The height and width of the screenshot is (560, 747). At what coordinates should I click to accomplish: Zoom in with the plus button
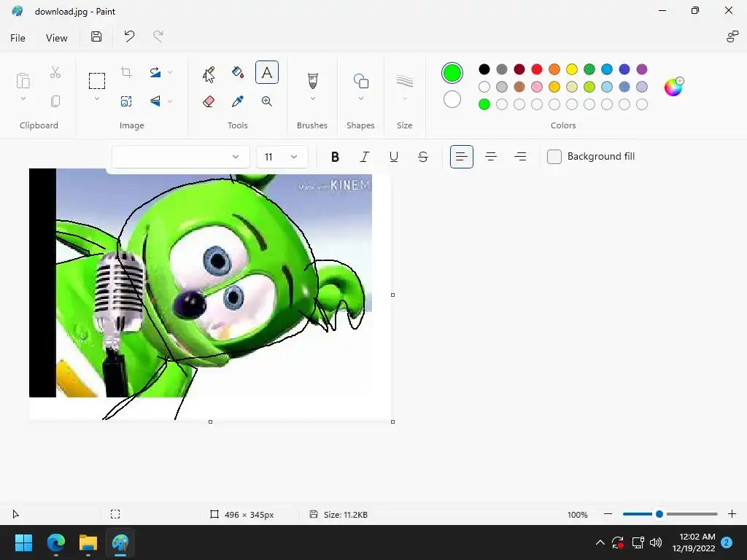pyautogui.click(x=732, y=514)
